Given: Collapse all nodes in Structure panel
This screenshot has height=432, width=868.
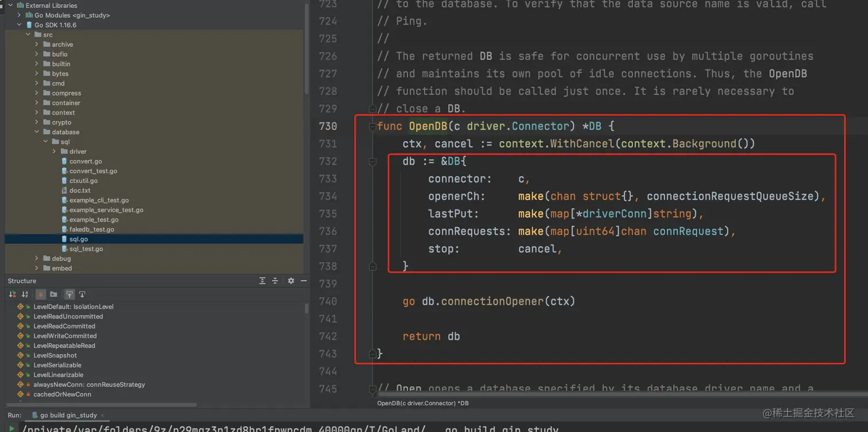Looking at the screenshot, I should 275,281.
